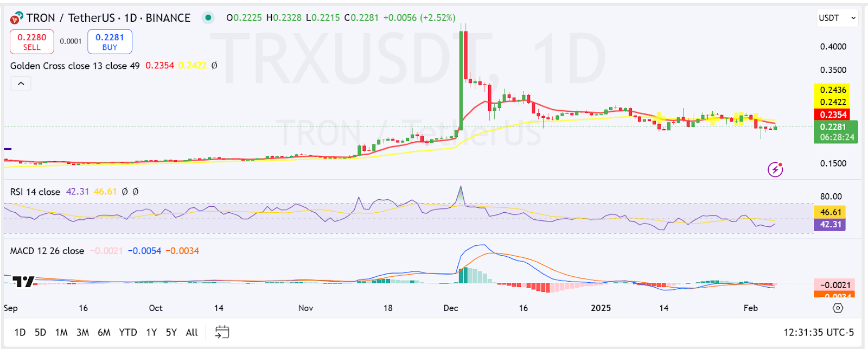Screen dimensions: 868x349
Task: Click the Golden Cross 0.2354 legend value
Action: 159,66
